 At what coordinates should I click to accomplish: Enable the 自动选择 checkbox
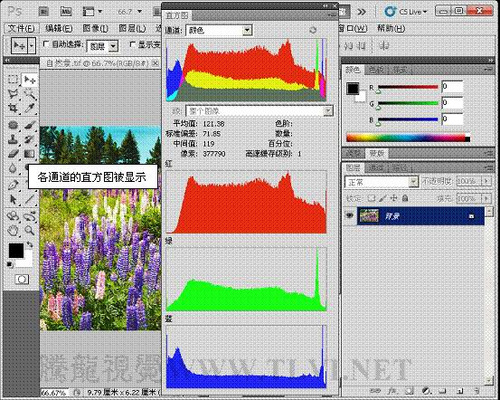tap(46, 44)
